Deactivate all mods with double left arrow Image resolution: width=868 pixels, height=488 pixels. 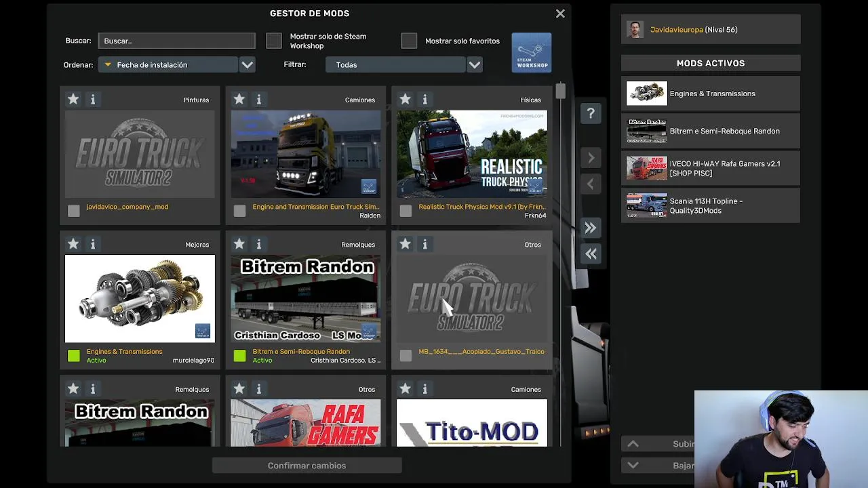(591, 253)
